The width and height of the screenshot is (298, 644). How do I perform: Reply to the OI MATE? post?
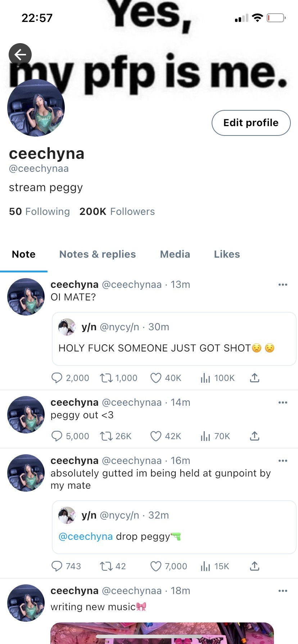point(57,378)
